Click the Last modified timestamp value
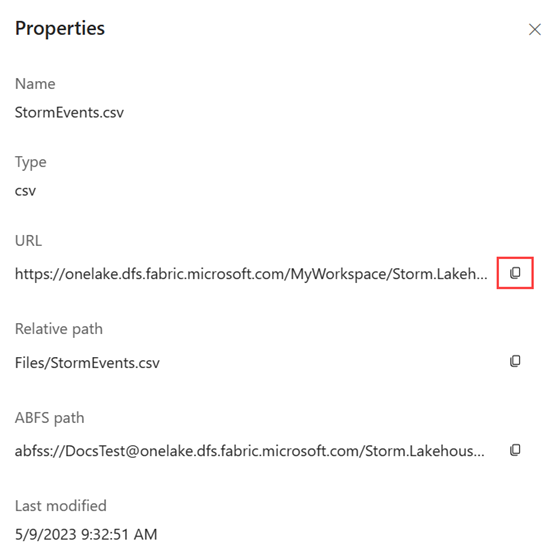The width and height of the screenshot is (550, 552). (86, 534)
